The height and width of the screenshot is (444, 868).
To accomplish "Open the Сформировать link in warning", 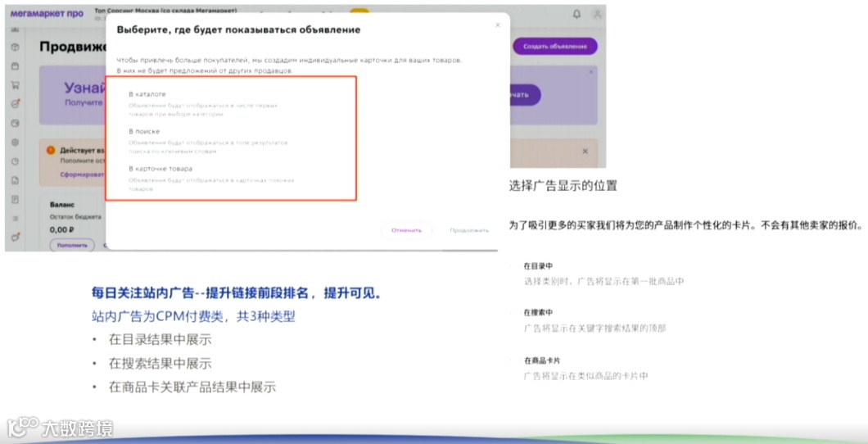I will [x=83, y=174].
